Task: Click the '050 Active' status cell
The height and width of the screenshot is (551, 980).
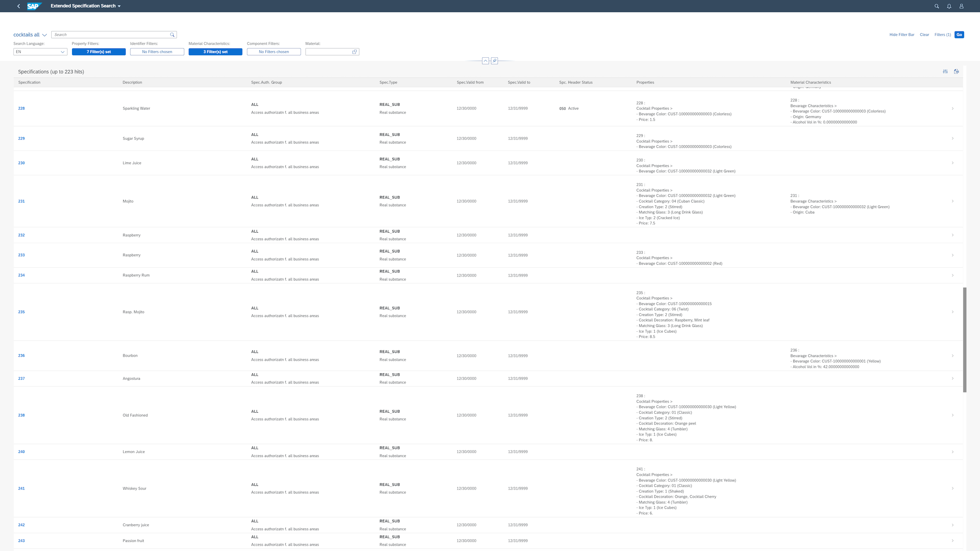Action: tap(569, 109)
